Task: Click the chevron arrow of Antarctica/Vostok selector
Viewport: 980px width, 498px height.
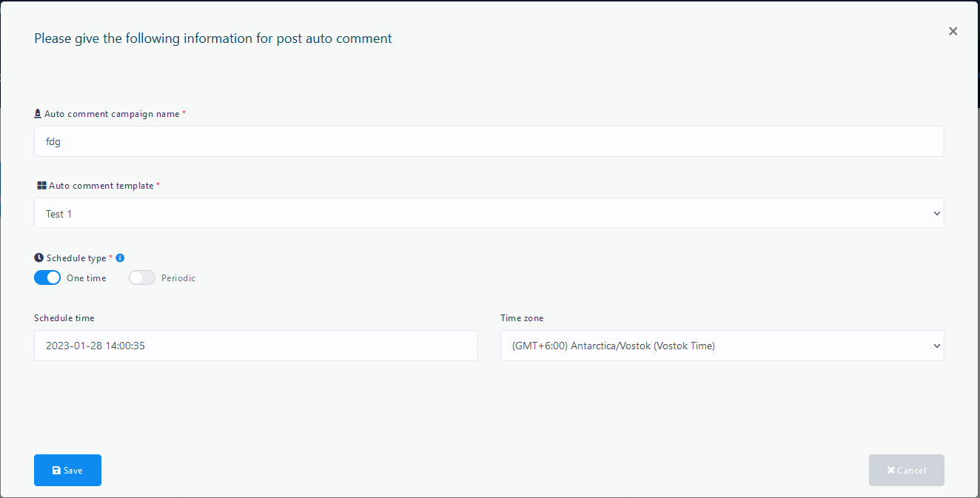Action: tap(936, 346)
